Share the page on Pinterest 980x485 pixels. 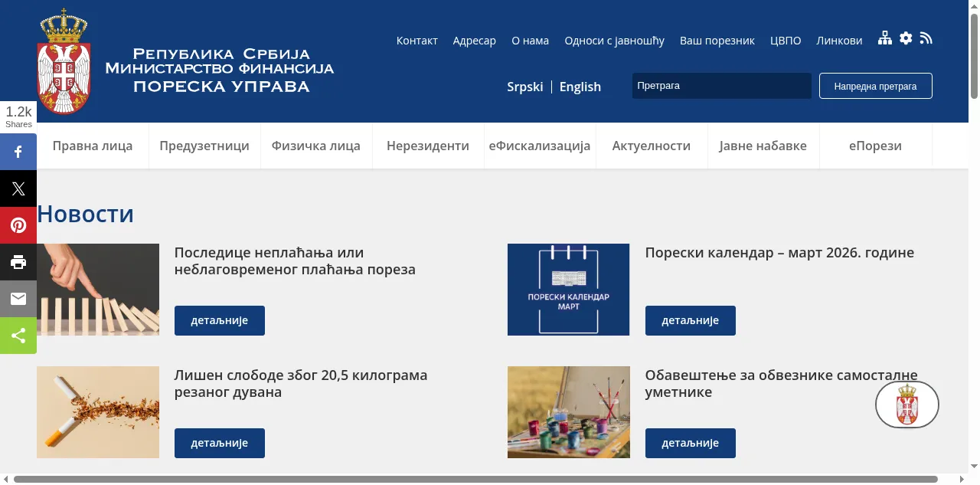[18, 225]
